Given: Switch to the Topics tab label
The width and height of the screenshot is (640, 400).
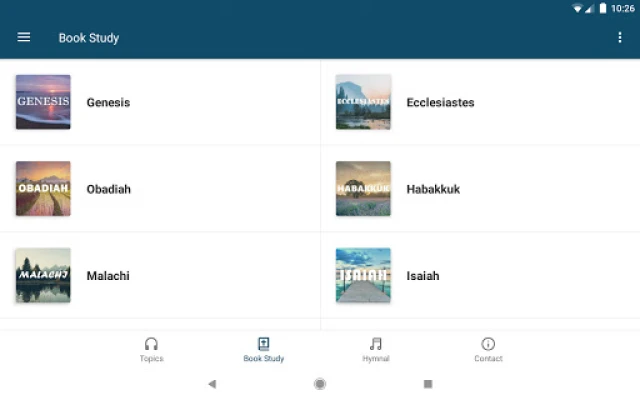Looking at the screenshot, I should click(x=151, y=359).
